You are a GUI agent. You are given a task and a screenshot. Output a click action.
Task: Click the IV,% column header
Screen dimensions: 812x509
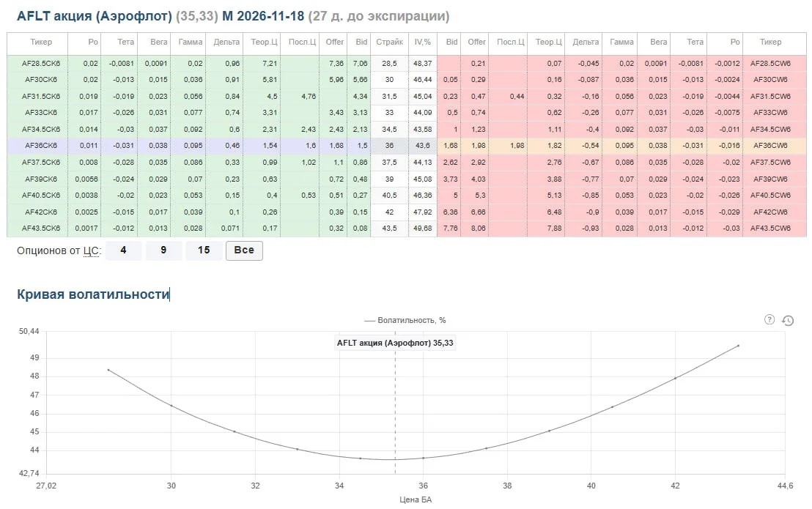(x=423, y=42)
